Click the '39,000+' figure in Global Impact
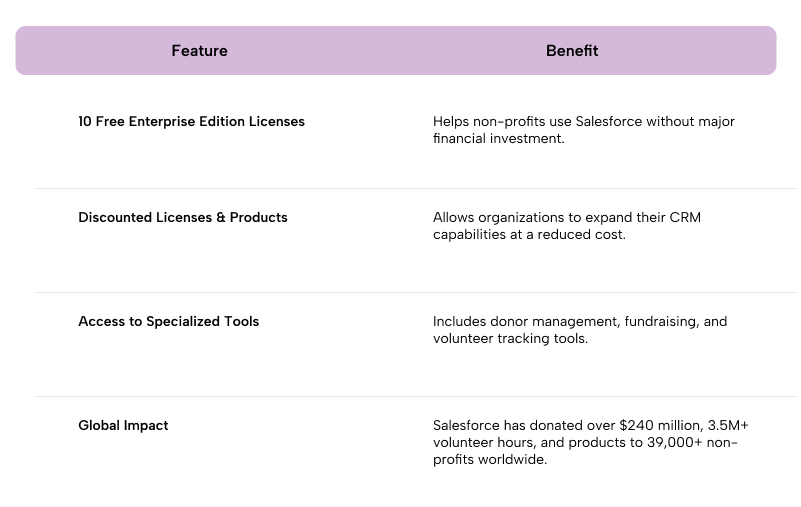Viewport: 801px width, 507px height. point(674,443)
